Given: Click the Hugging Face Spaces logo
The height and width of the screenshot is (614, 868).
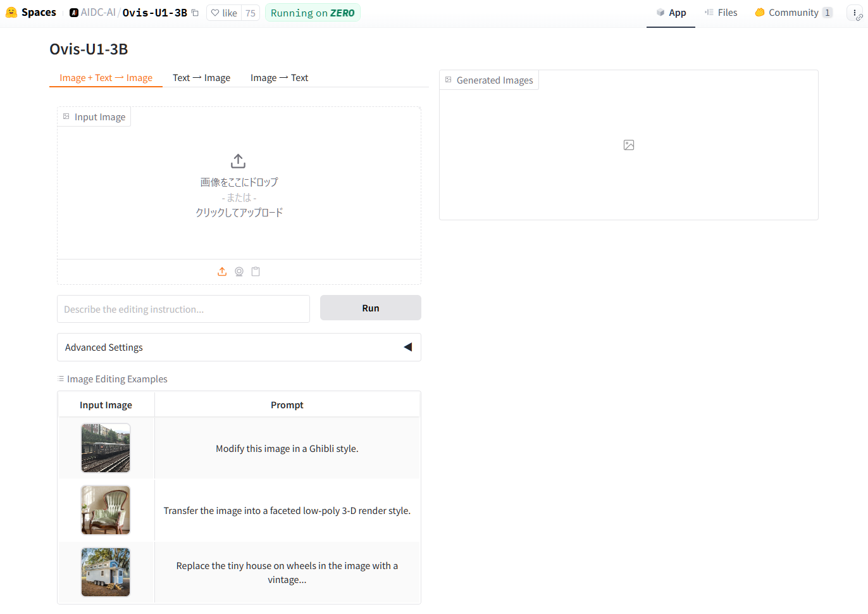Looking at the screenshot, I should coord(11,13).
